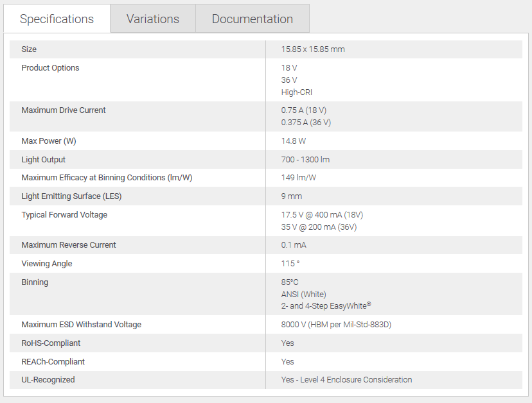Click the Viewing Angle 115 ° value

tap(290, 264)
